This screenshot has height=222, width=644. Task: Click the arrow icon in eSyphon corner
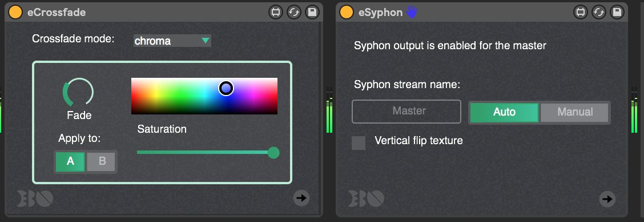(607, 199)
